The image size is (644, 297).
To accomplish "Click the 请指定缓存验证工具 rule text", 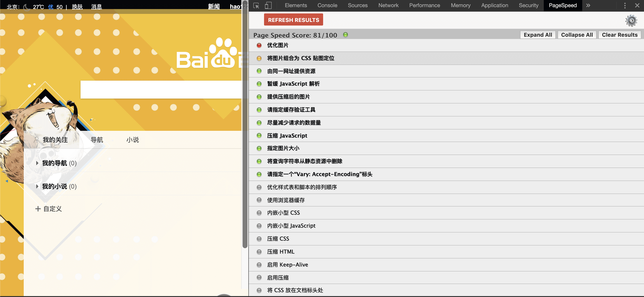I will coord(291,110).
